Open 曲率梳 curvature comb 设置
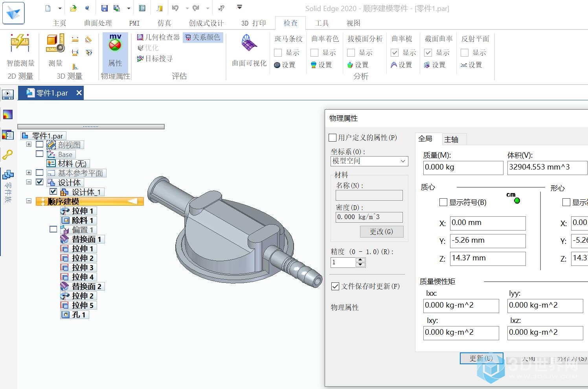 [x=401, y=65]
